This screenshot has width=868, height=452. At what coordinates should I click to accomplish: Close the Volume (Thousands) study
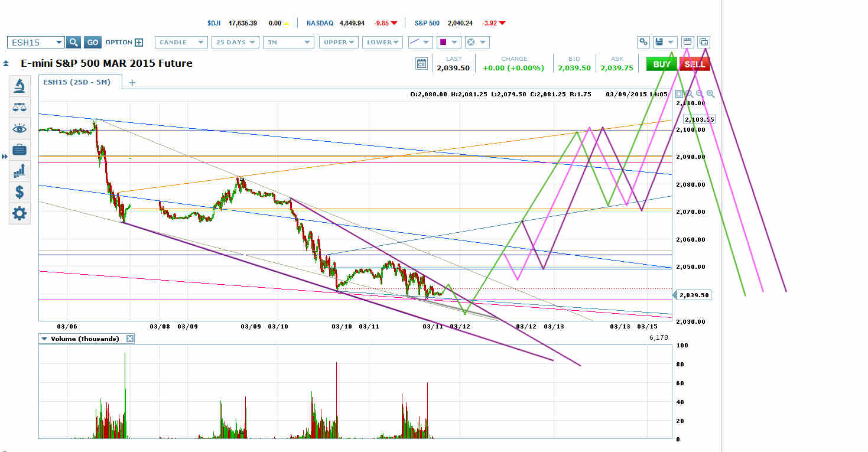130,339
